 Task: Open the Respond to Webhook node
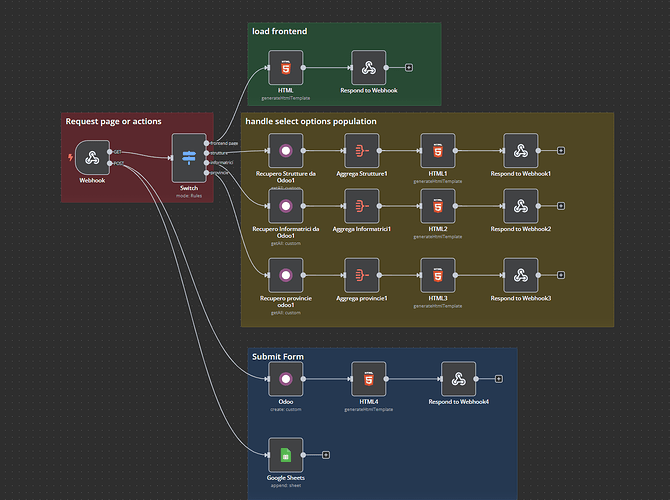click(x=369, y=68)
